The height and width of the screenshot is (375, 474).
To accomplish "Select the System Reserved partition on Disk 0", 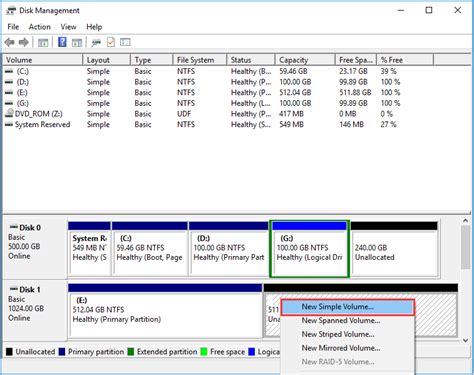I will tap(89, 249).
